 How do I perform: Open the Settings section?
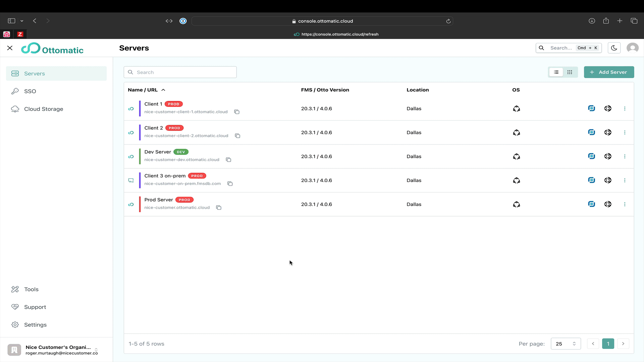click(56, 325)
